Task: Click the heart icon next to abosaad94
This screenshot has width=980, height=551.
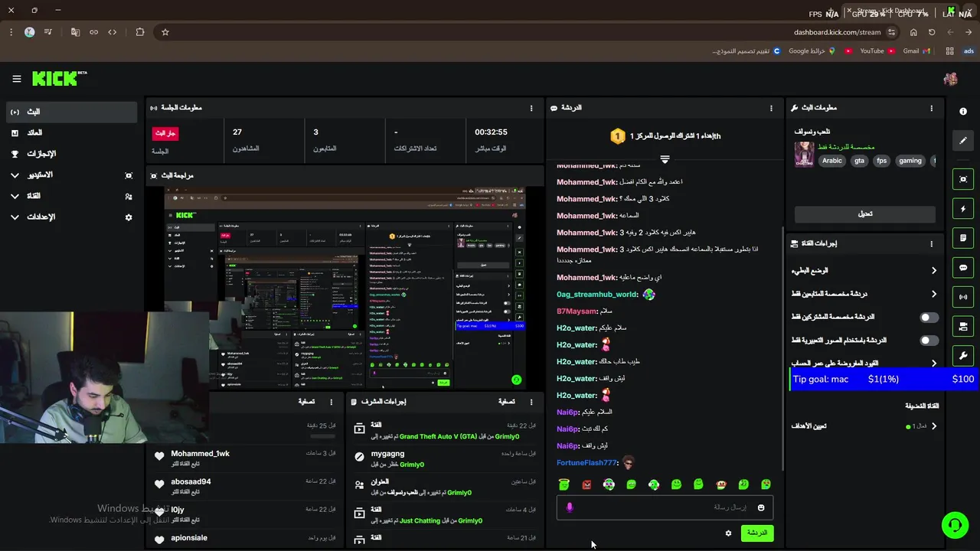Action: pyautogui.click(x=159, y=484)
